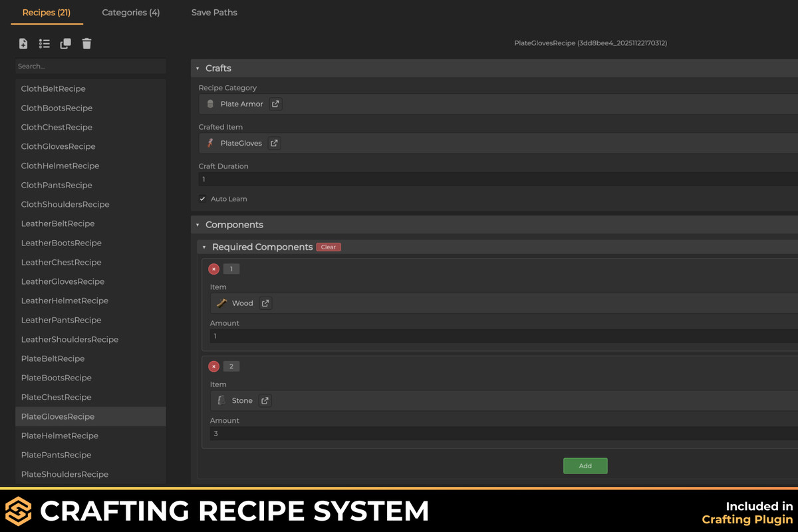Select LeatherBeltRecipe in the list
The height and width of the screenshot is (532, 798).
tap(90, 223)
